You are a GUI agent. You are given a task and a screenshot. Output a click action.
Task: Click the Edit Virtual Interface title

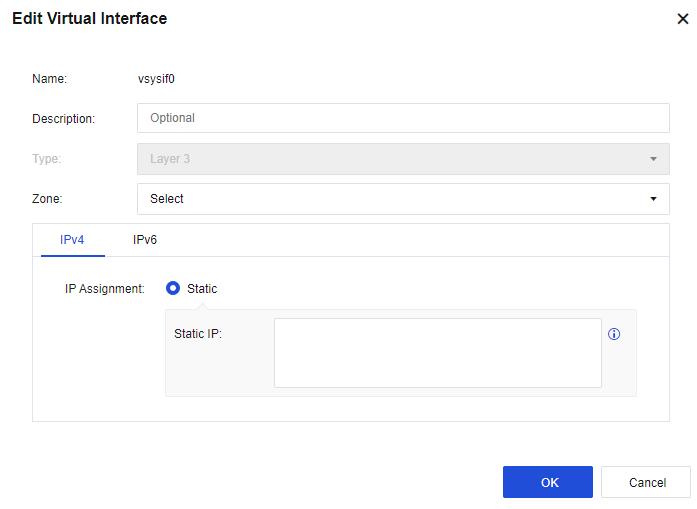89,19
